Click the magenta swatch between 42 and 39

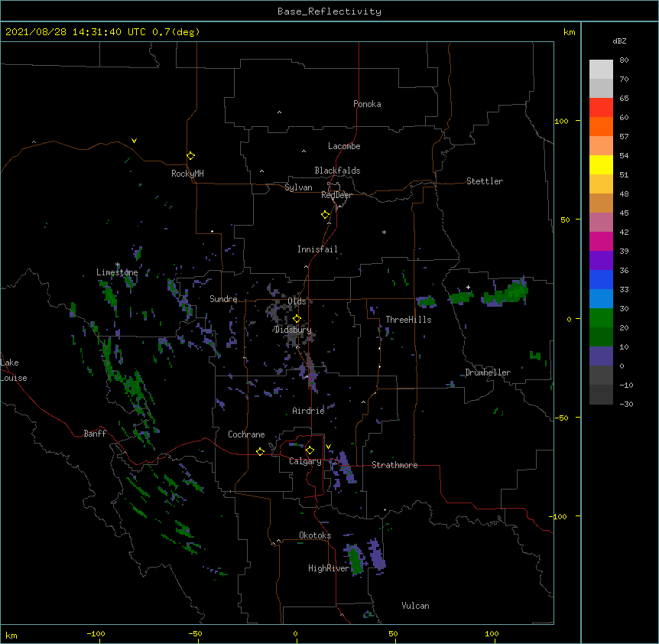601,241
